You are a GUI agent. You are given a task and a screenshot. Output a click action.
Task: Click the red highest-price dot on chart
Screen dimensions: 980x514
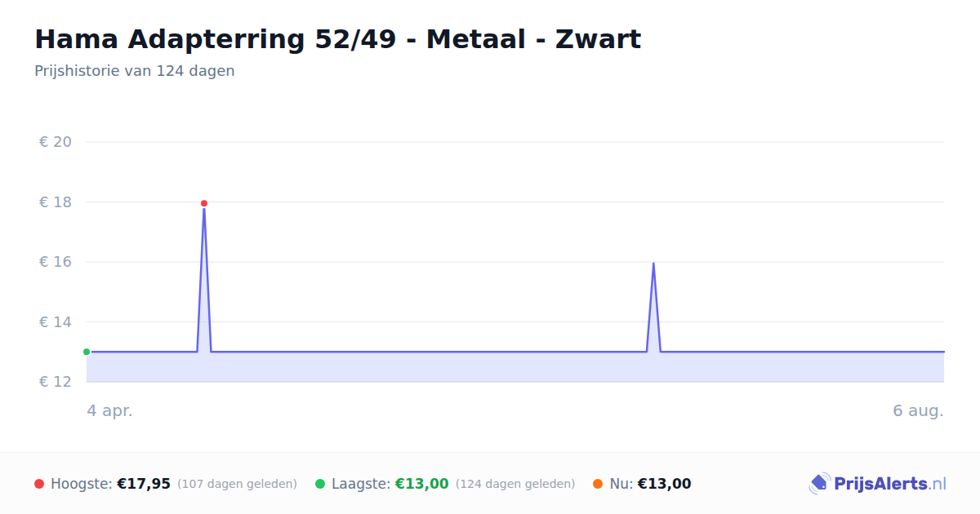click(204, 203)
